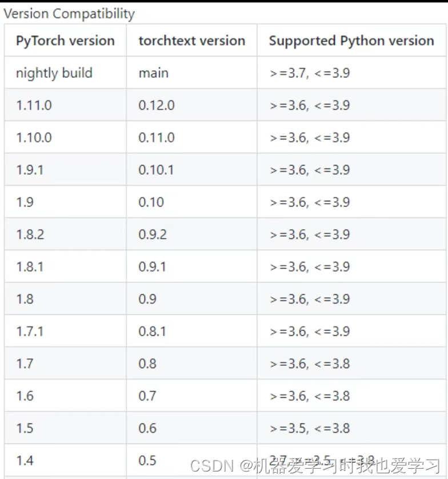Select torchtext version 0.8.1 cell
This screenshot has height=479, width=448.
point(192,331)
